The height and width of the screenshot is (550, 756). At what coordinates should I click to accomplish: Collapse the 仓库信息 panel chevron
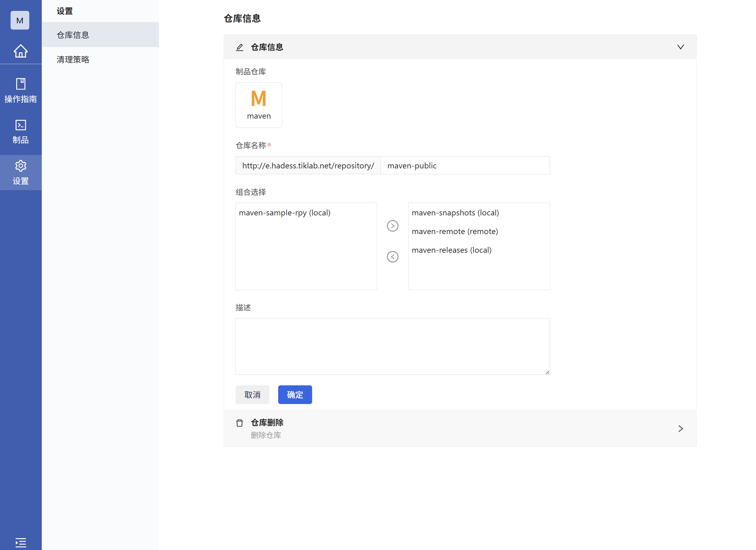point(680,47)
